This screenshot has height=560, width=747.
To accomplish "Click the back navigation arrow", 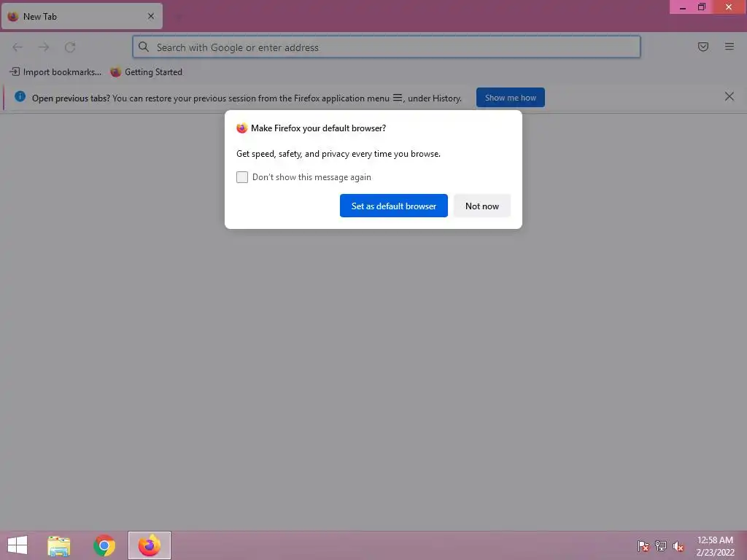I will [x=18, y=47].
